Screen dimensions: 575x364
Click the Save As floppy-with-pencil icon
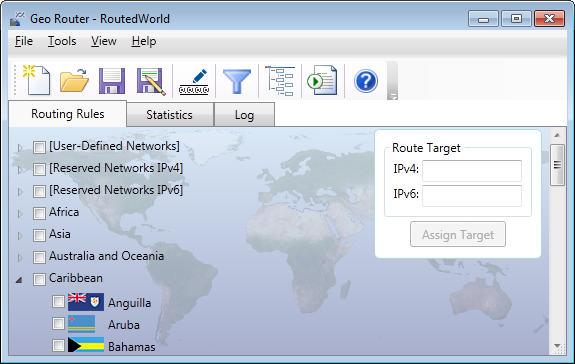coord(151,81)
